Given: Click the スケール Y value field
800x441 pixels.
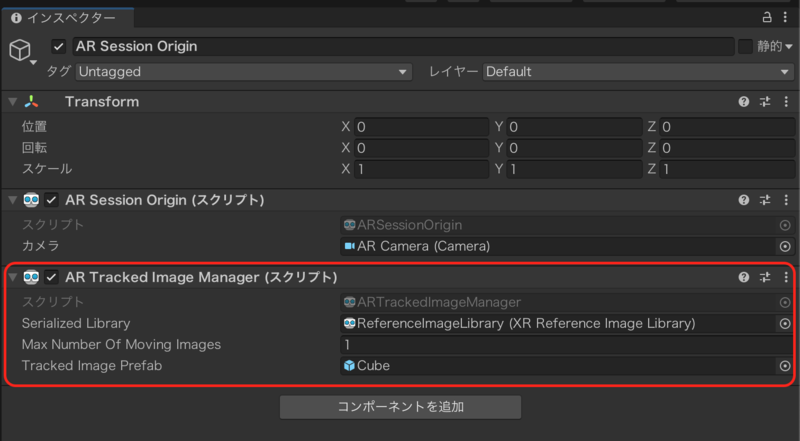Looking at the screenshot, I should point(574,169).
